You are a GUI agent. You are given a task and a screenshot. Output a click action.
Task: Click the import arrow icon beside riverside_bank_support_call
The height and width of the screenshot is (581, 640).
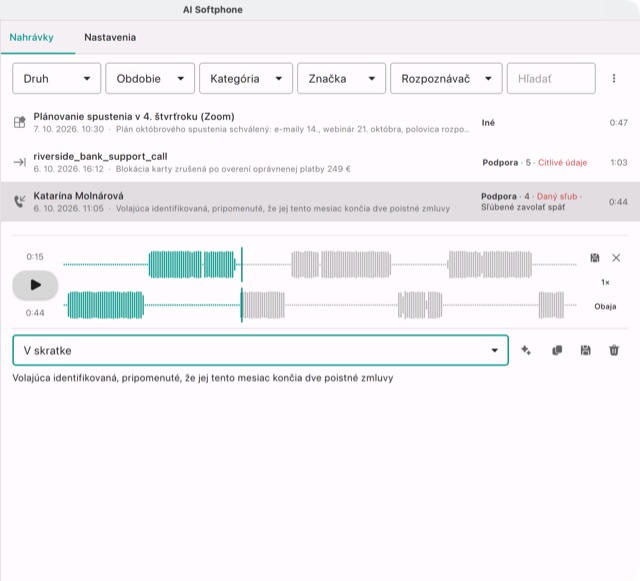[20, 163]
